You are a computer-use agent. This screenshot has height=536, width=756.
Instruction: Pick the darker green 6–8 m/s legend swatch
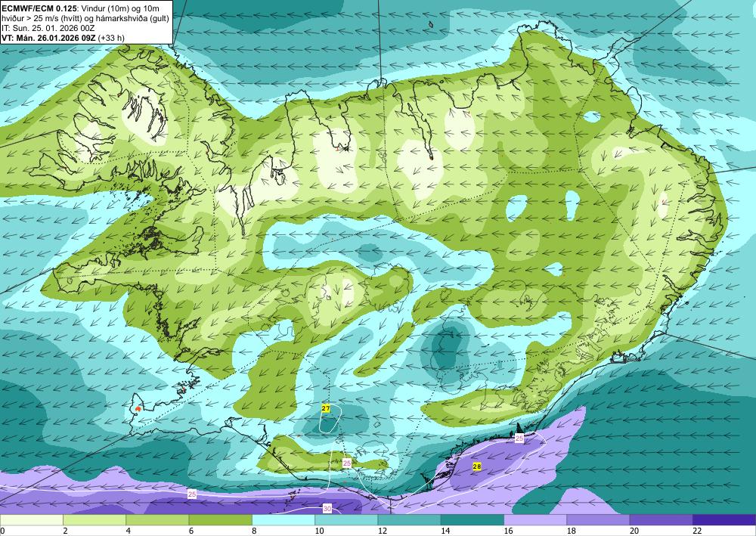(x=220, y=519)
